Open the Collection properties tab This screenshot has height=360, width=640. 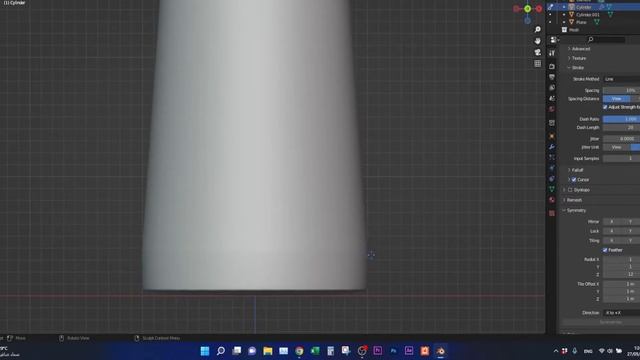click(552, 123)
